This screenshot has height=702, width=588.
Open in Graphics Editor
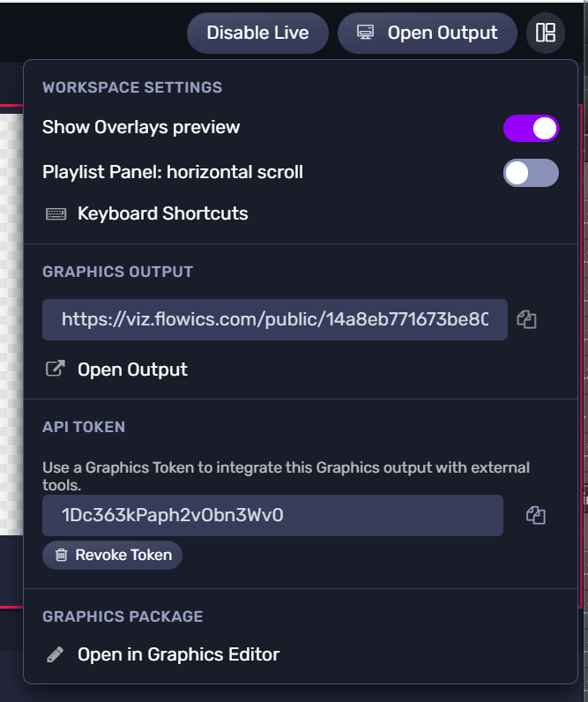(178, 654)
